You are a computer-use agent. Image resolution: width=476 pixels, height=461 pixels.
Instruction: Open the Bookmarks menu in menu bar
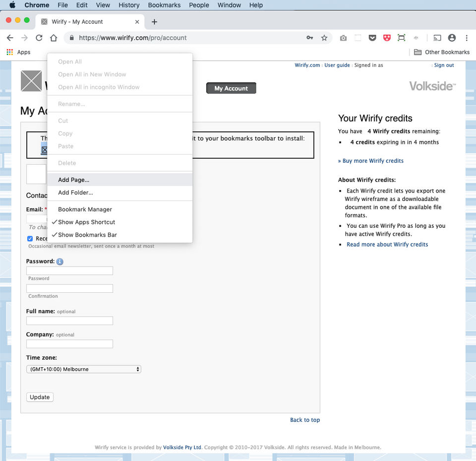[164, 5]
